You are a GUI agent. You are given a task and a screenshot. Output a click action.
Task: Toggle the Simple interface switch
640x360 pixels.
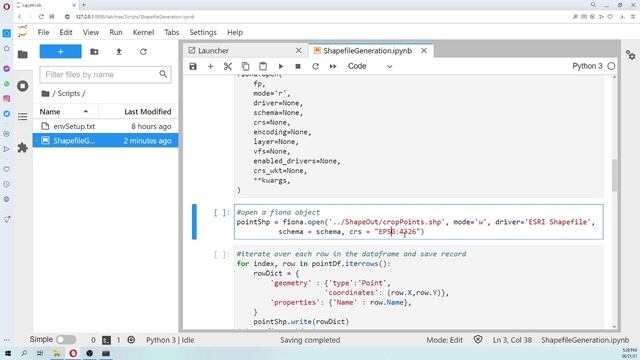point(66,340)
